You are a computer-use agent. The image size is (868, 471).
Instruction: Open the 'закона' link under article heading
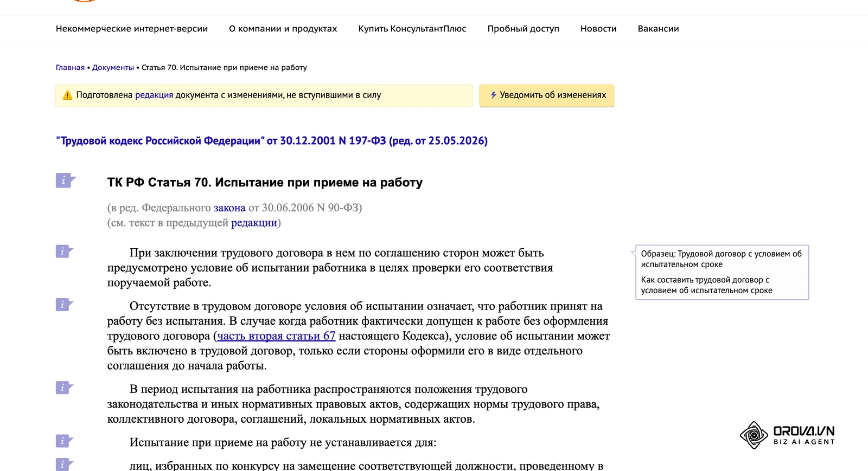(229, 208)
